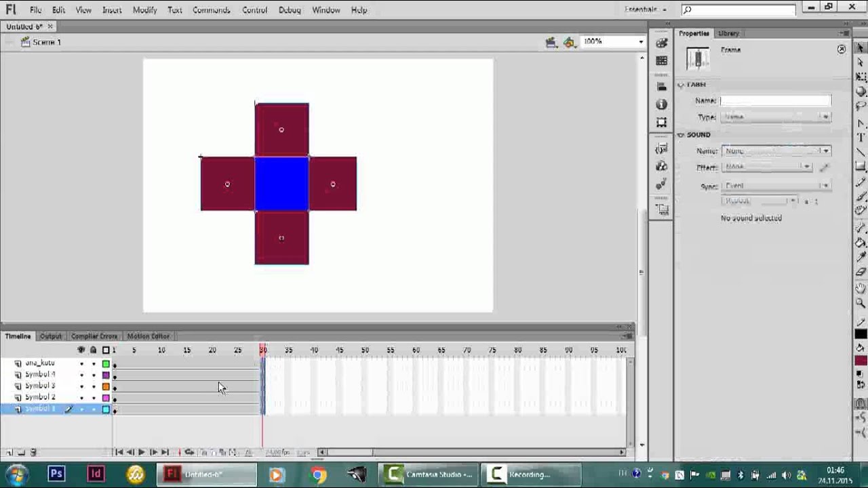The height and width of the screenshot is (488, 868).
Task: Open the Swatches panel icon
Action: click(662, 61)
